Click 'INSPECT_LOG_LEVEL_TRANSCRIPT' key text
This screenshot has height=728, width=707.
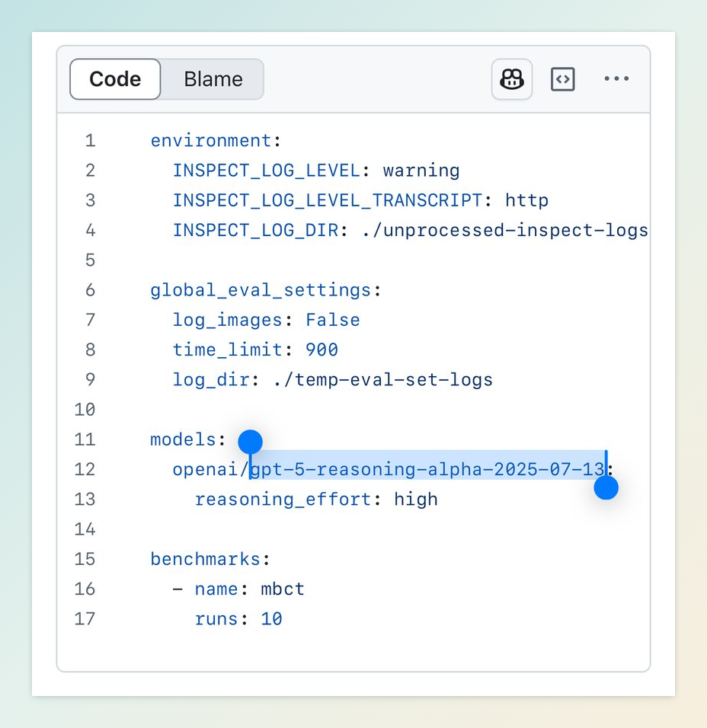[328, 200]
